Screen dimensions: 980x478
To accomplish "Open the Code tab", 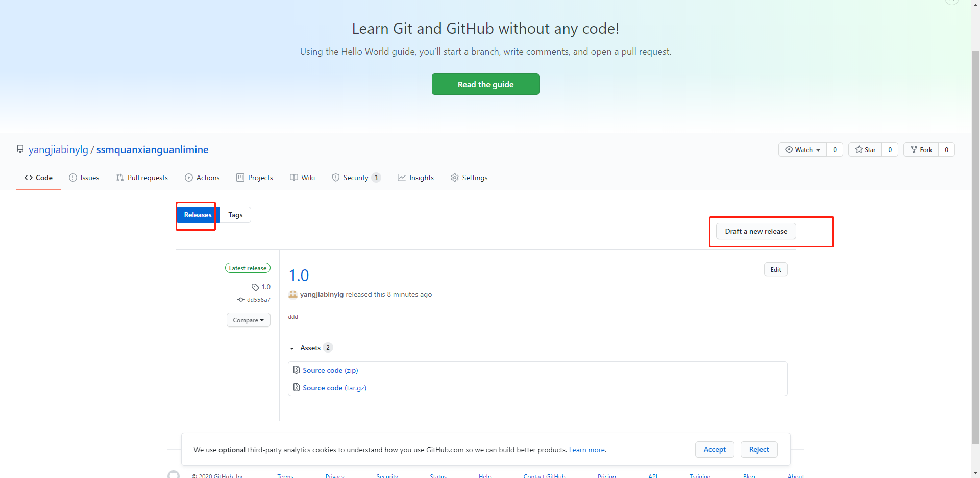I will coord(38,178).
